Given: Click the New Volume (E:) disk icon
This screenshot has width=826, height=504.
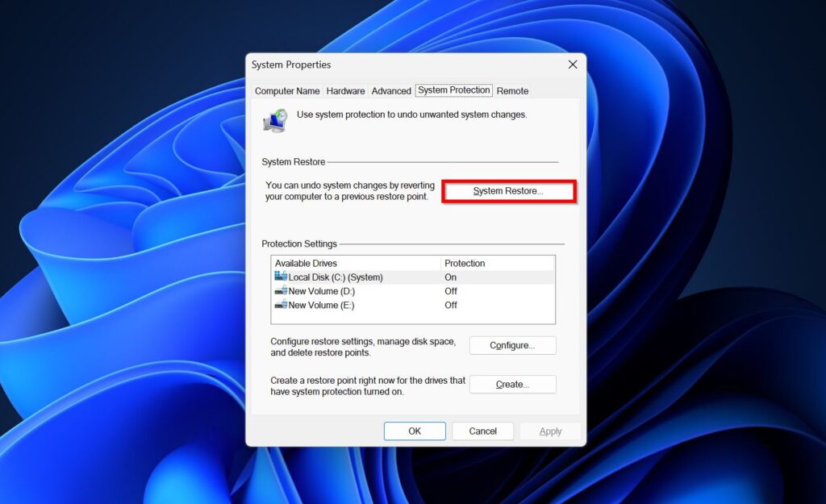Looking at the screenshot, I should click(281, 305).
